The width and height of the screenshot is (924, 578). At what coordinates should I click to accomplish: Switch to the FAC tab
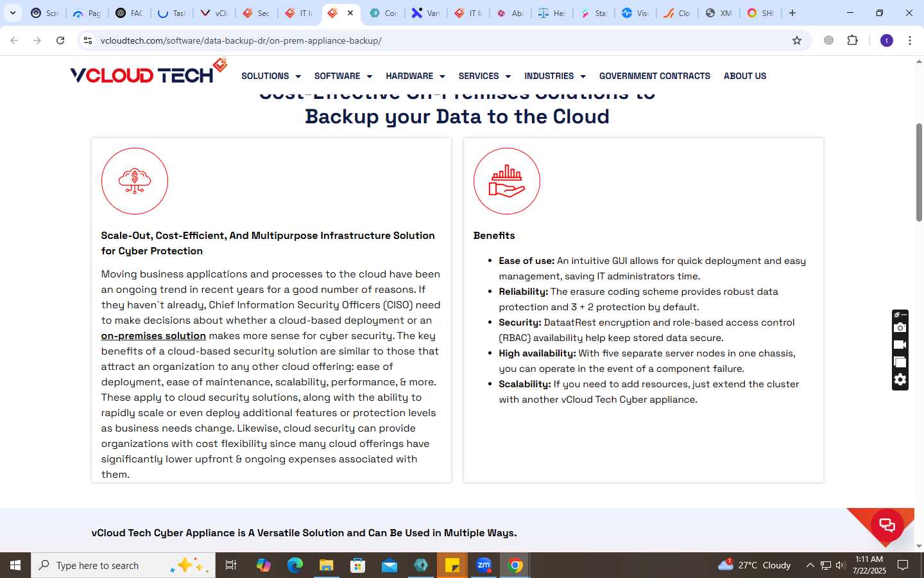130,13
